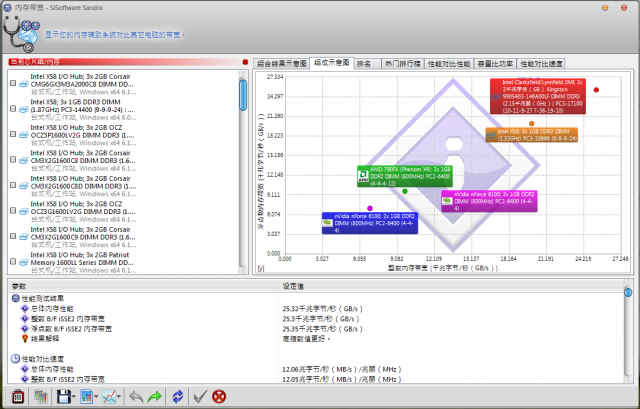Click the red current-chip header bar of list
The image size is (640, 409).
(x=124, y=62)
